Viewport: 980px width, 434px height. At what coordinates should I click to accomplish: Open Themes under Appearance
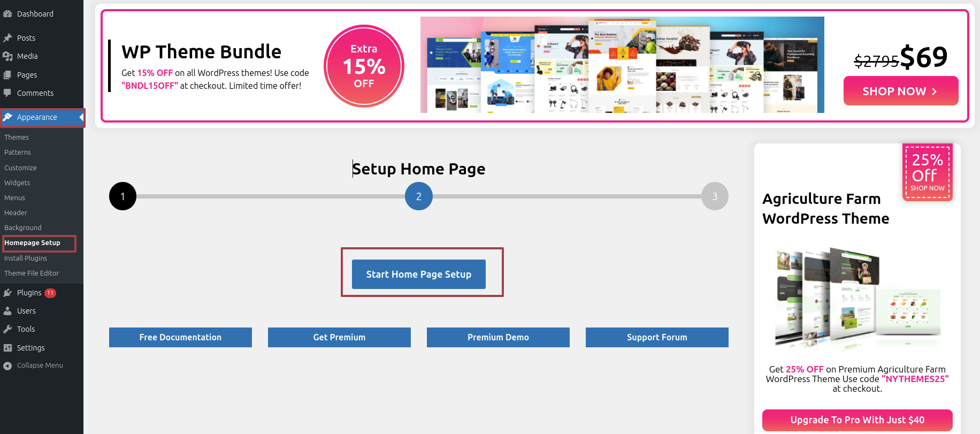(x=17, y=138)
